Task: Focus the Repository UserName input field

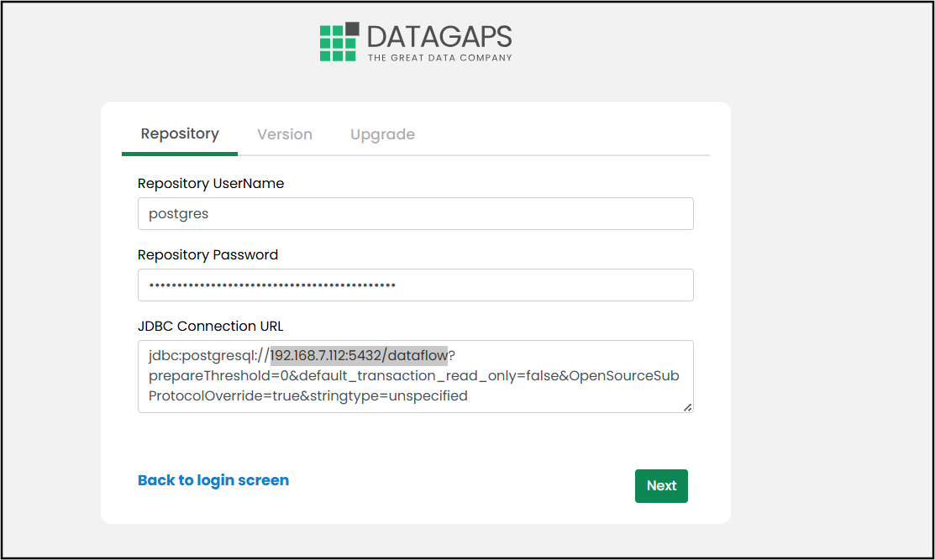Action: [x=415, y=214]
